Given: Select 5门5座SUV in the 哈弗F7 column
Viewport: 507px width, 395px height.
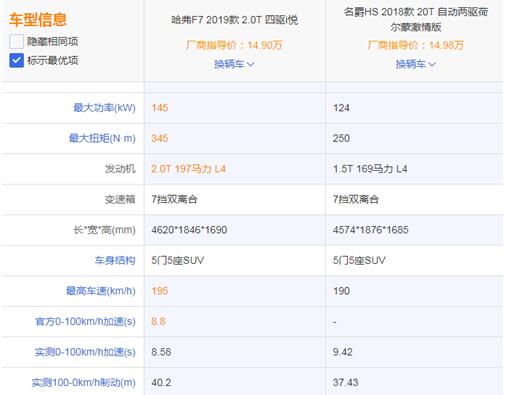Looking at the screenshot, I should 177,260.
